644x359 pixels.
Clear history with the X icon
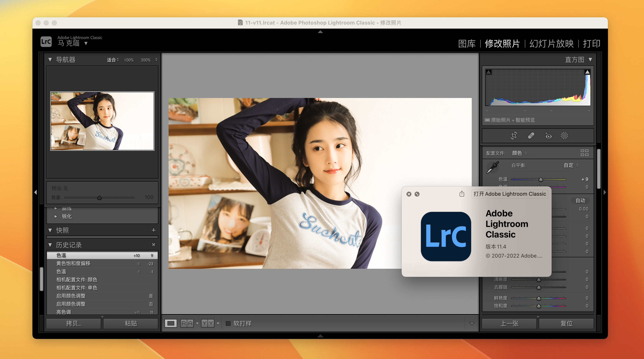click(x=153, y=245)
